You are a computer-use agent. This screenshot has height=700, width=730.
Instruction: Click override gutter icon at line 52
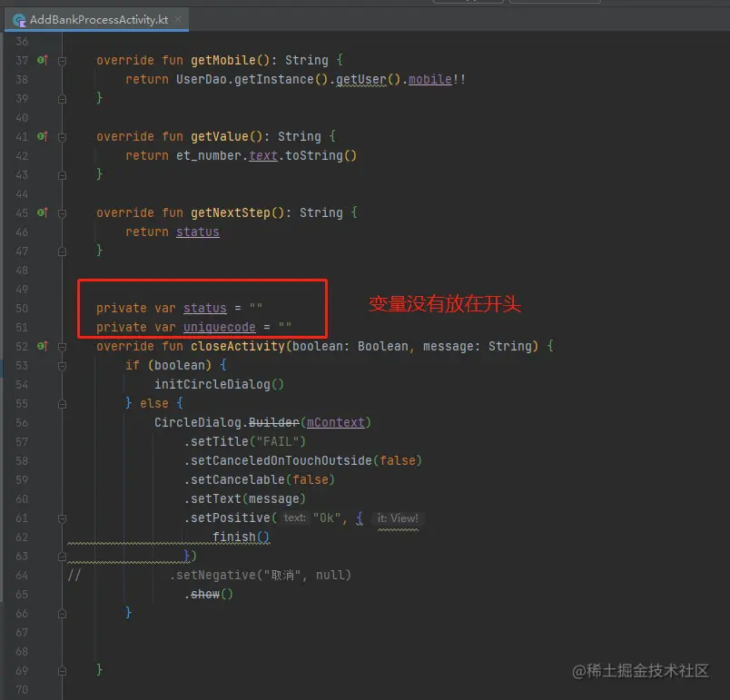point(43,346)
